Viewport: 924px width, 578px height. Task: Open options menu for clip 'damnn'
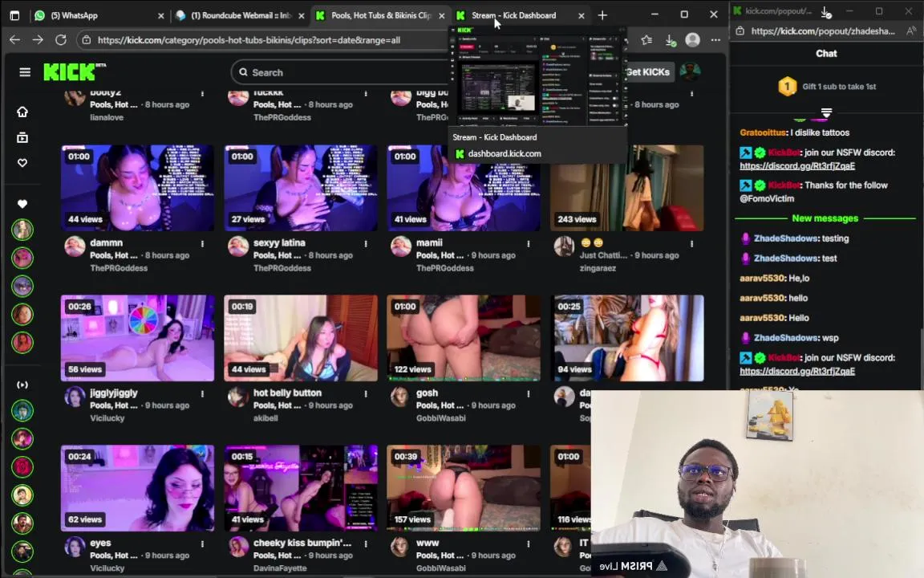[202, 243]
